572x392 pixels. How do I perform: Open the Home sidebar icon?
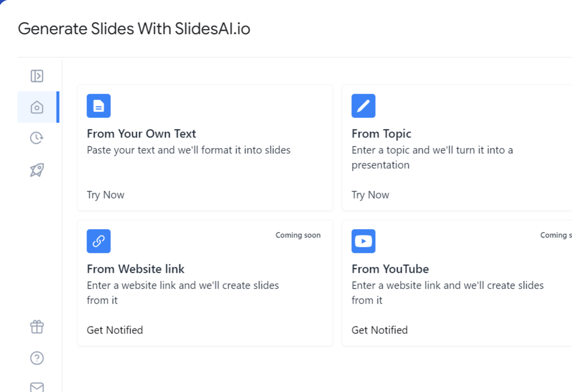37,107
